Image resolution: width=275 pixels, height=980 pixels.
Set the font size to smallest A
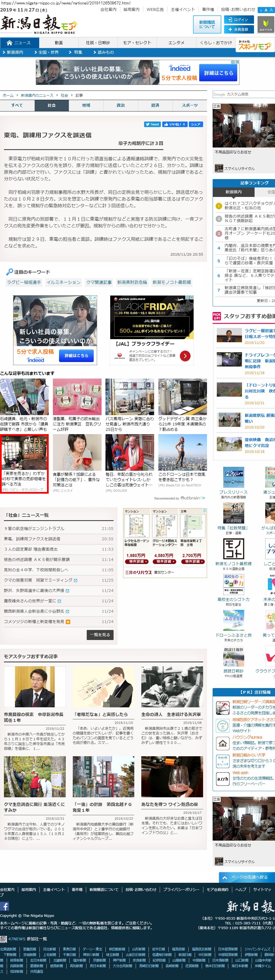point(261,10)
